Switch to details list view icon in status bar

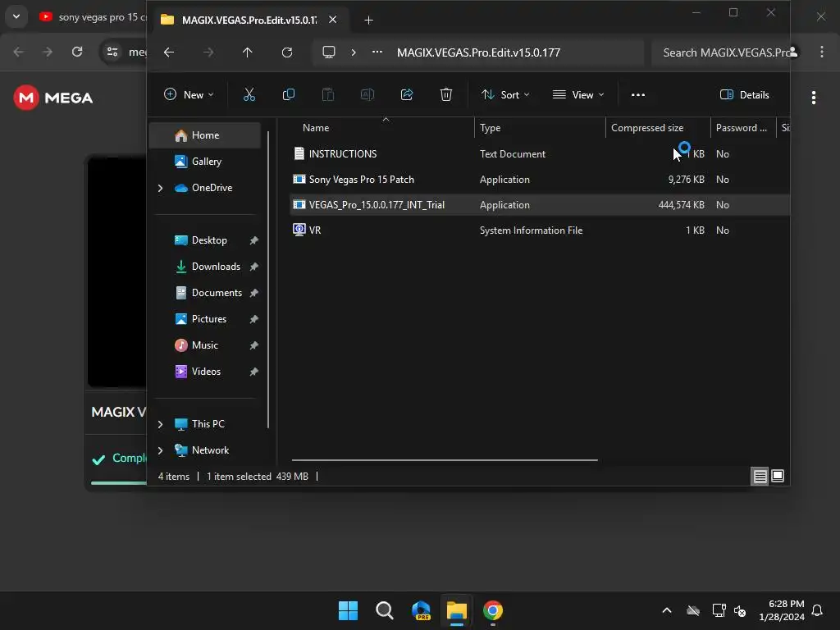tap(760, 476)
